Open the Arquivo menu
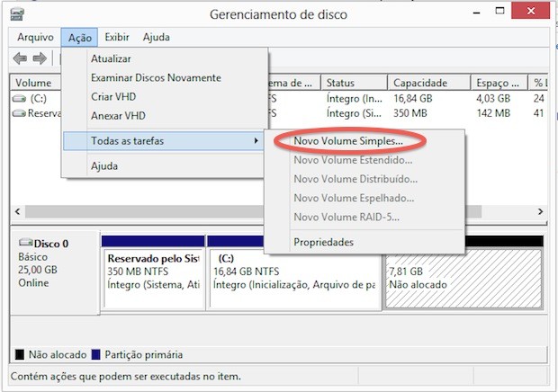Viewport: 558px width, 392px height. [x=37, y=38]
